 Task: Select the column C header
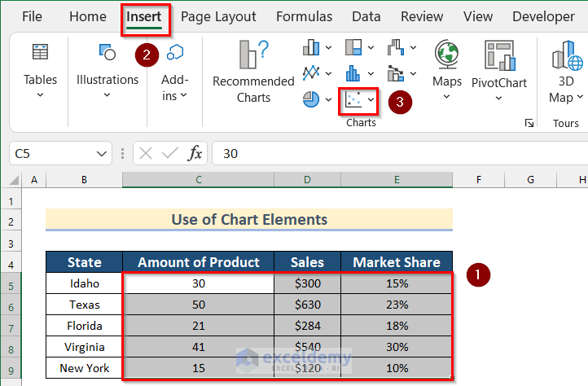pyautogui.click(x=198, y=179)
